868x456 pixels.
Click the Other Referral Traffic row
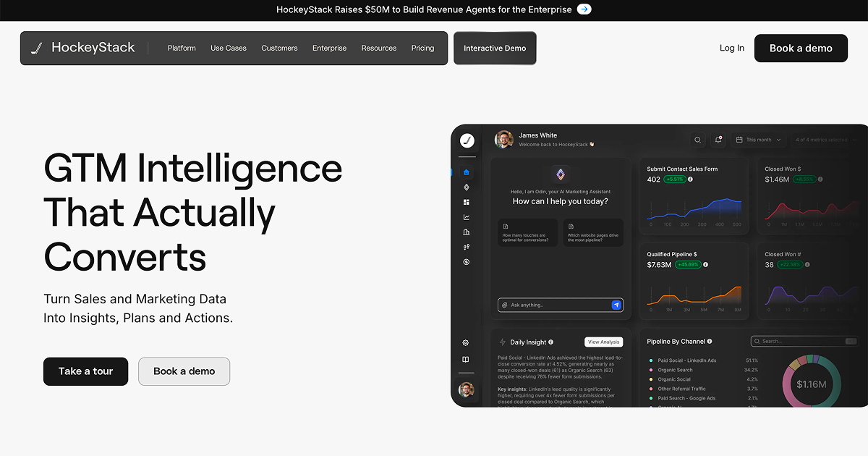coord(703,389)
